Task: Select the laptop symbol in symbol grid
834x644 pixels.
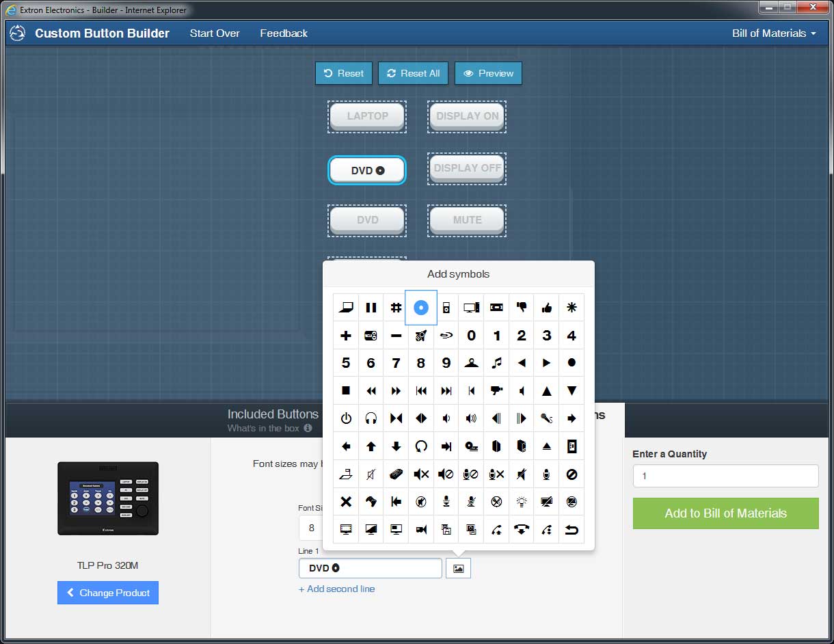Action: (x=346, y=308)
